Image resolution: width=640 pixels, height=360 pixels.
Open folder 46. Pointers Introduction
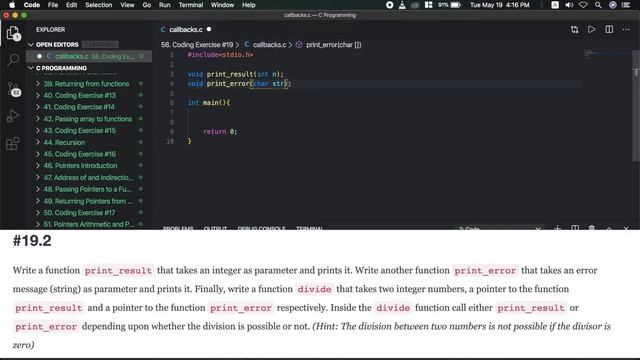coord(80,166)
